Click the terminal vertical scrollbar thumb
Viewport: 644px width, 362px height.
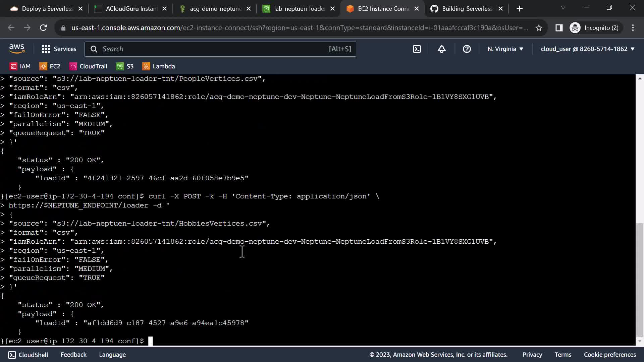coord(640,280)
